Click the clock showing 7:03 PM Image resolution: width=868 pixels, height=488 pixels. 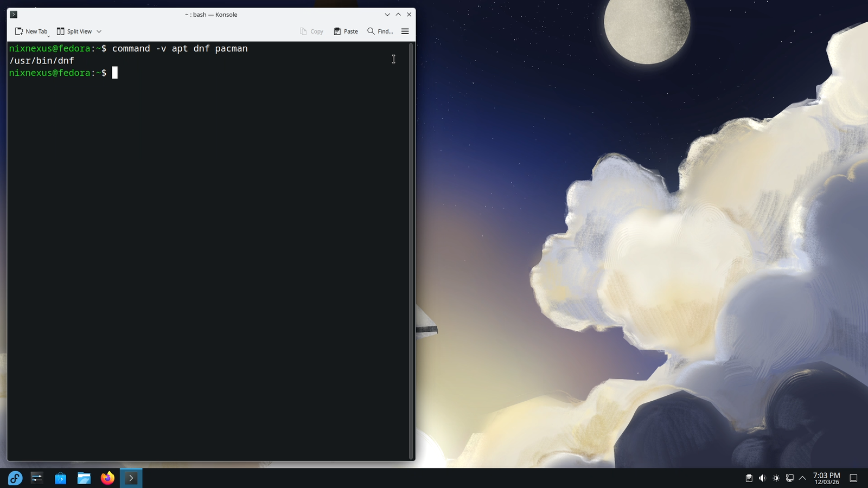pos(827,478)
